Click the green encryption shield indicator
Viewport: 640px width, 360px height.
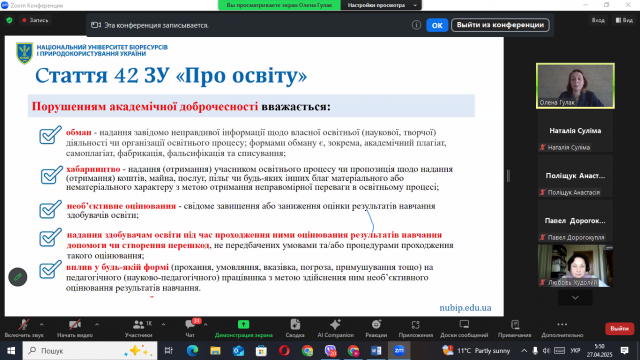click(x=9, y=20)
